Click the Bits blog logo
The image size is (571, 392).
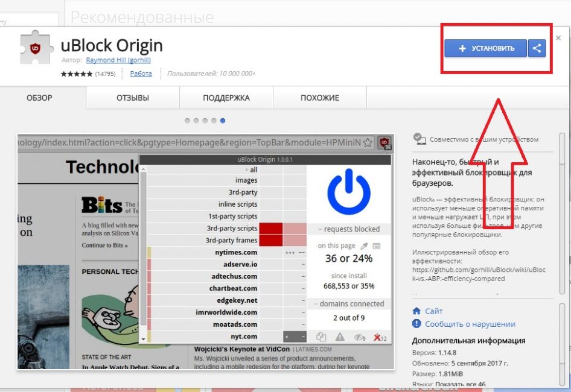[102, 205]
